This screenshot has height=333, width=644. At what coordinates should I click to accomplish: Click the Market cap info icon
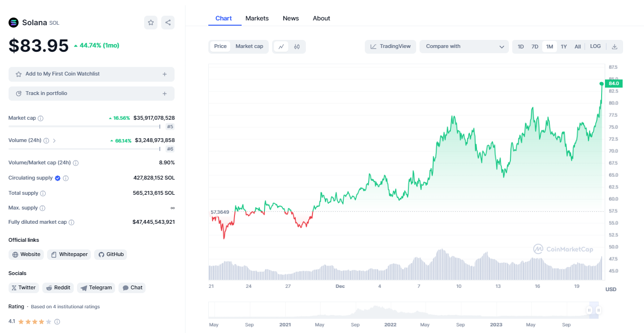click(40, 118)
